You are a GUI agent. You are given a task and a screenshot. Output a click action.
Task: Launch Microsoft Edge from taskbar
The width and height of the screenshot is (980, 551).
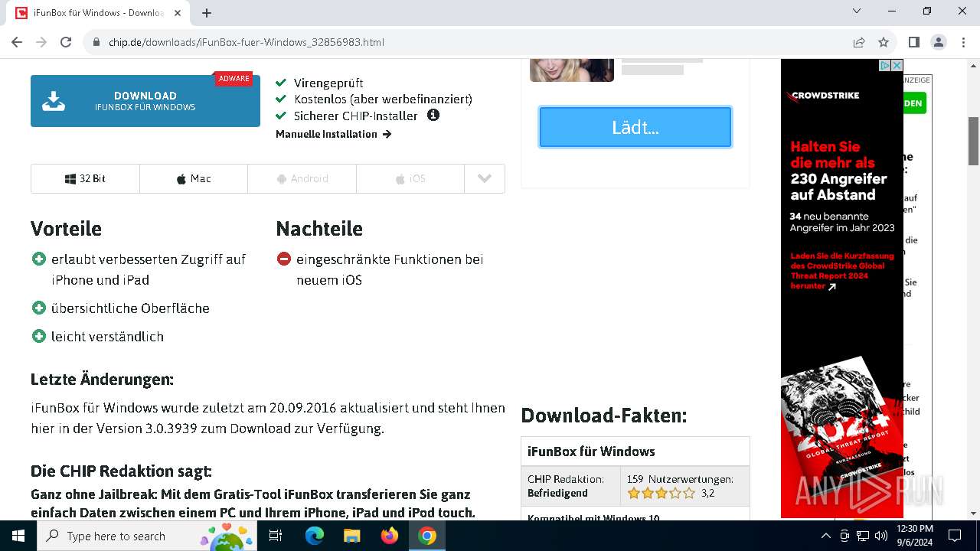tap(314, 536)
